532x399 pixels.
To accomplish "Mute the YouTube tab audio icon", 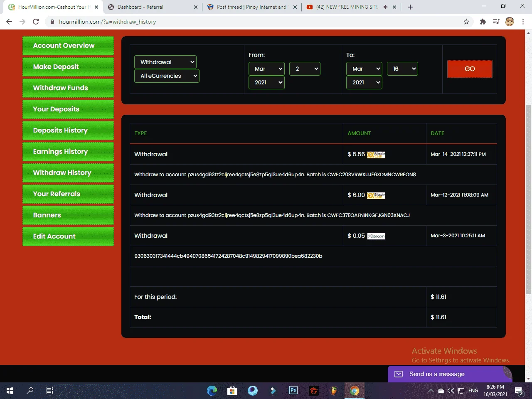I will tap(385, 7).
